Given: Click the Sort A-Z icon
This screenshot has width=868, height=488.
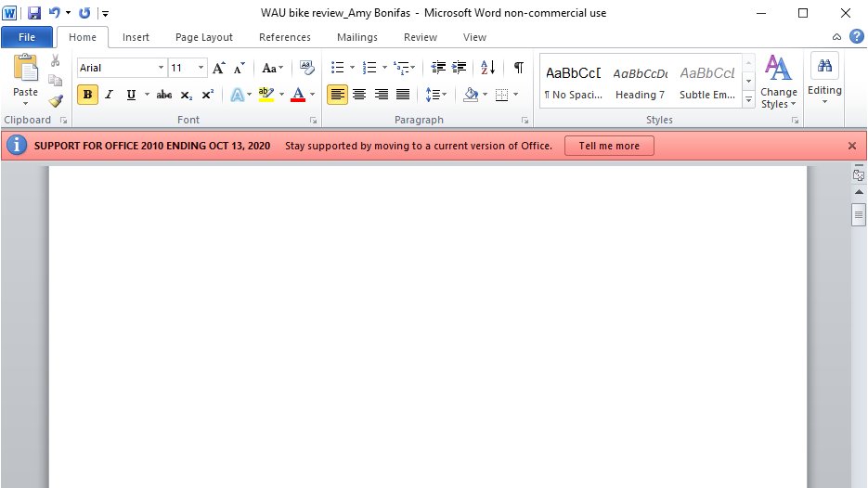Looking at the screenshot, I should click(x=487, y=68).
